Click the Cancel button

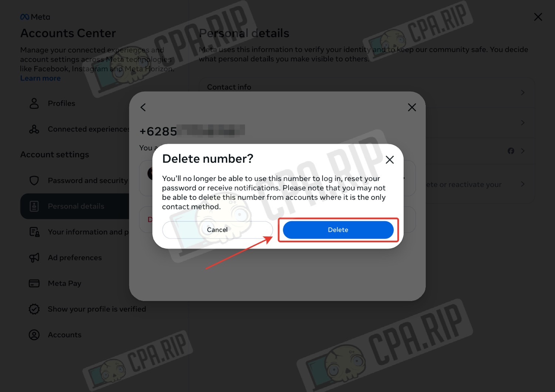tap(218, 230)
